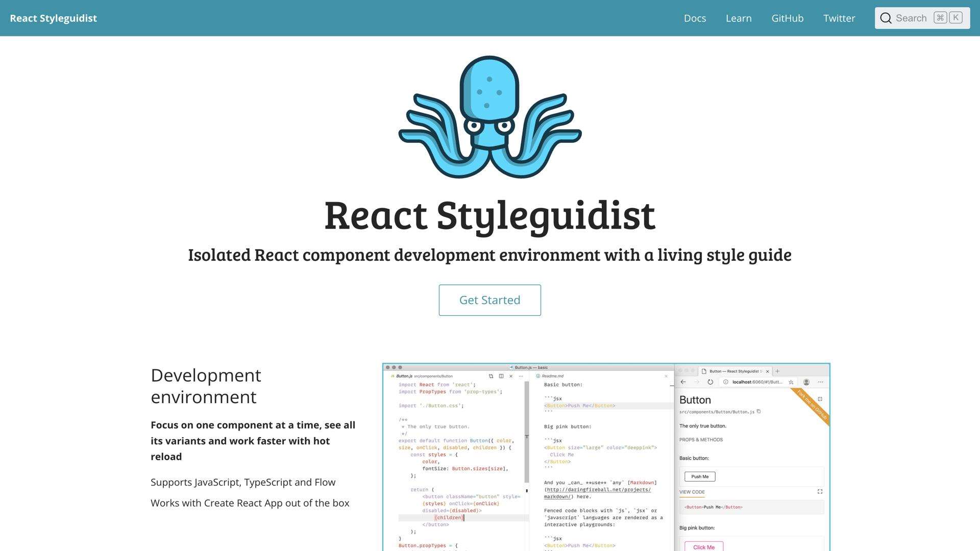The height and width of the screenshot is (551, 980).
Task: Click the bookmark star in the browser address bar
Action: tap(791, 382)
